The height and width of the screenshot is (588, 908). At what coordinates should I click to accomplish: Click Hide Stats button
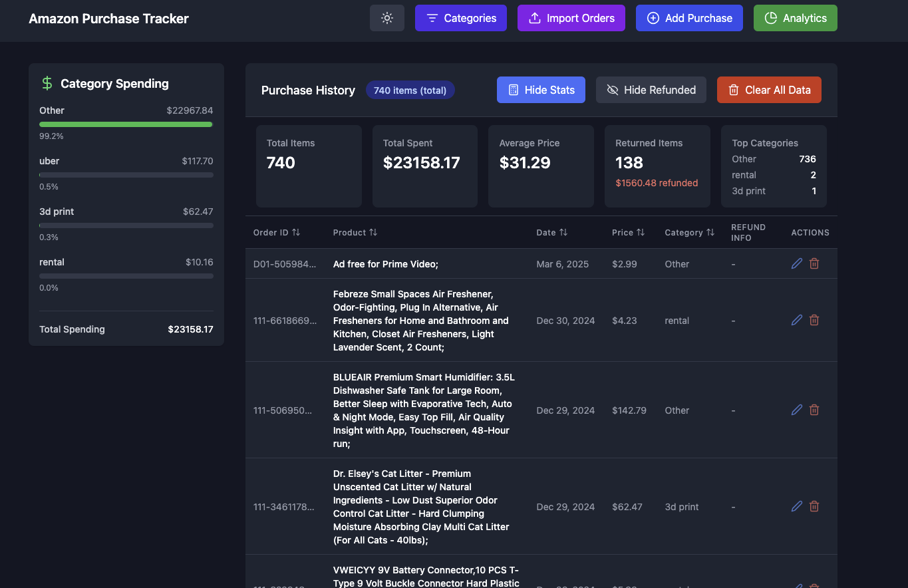541,90
